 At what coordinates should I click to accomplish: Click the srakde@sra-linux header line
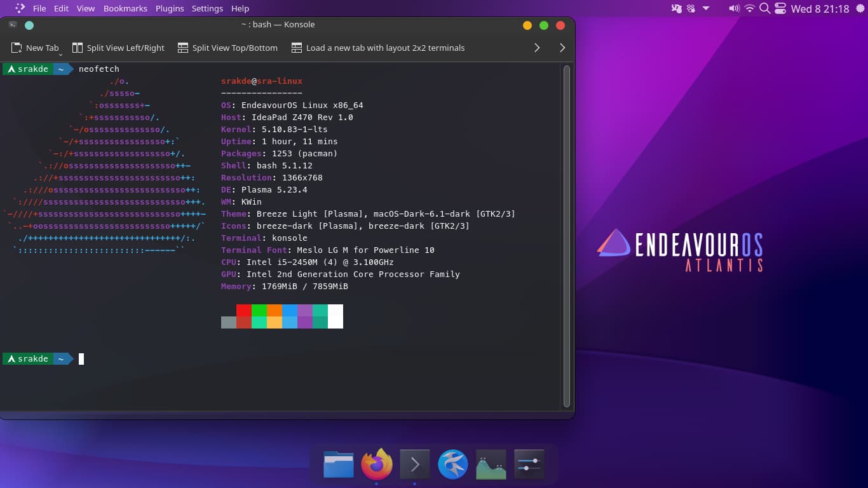(x=262, y=81)
